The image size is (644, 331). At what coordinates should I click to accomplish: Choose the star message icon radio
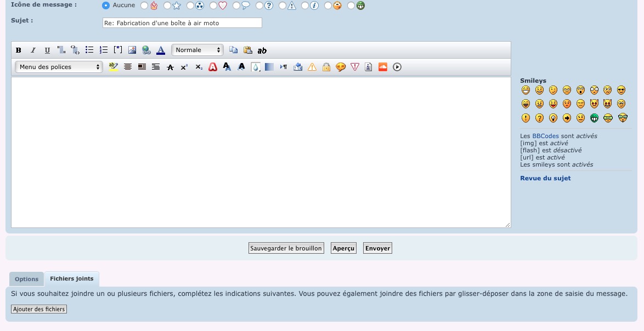(x=167, y=6)
